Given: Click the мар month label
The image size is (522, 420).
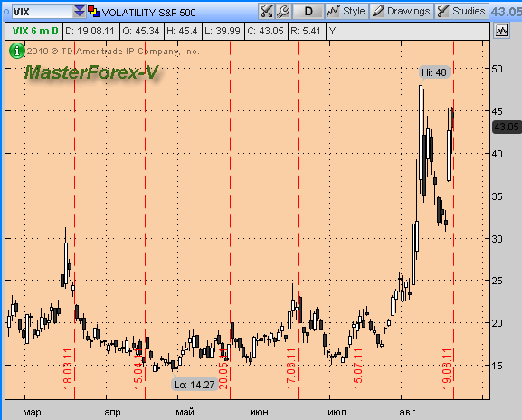Looking at the screenshot, I should pos(32,413).
